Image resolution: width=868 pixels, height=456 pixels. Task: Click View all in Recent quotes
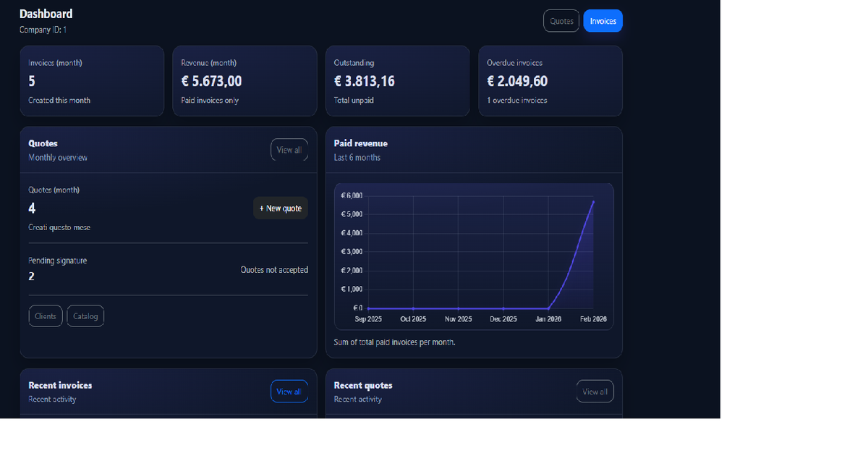[x=595, y=392]
